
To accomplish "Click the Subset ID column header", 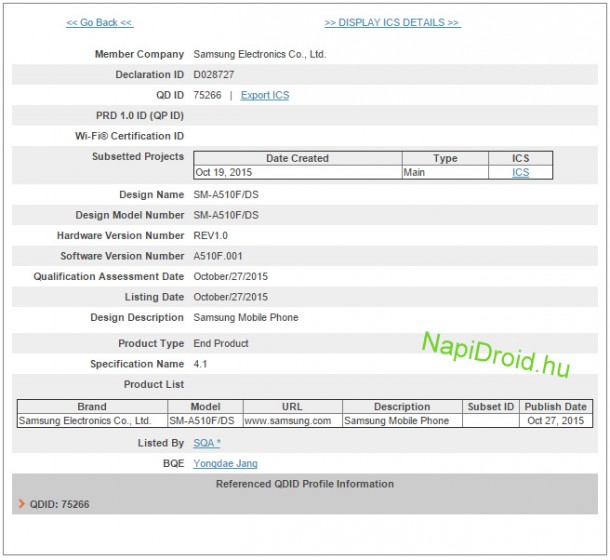I will [x=490, y=407].
